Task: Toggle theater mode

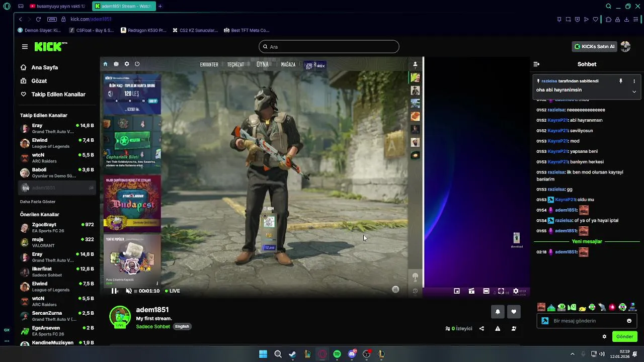Action: coord(486,291)
